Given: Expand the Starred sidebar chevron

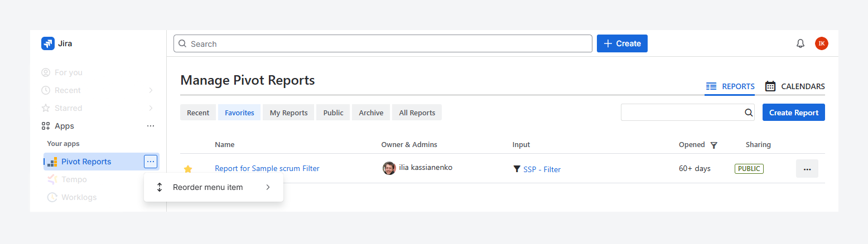Looking at the screenshot, I should point(151,108).
